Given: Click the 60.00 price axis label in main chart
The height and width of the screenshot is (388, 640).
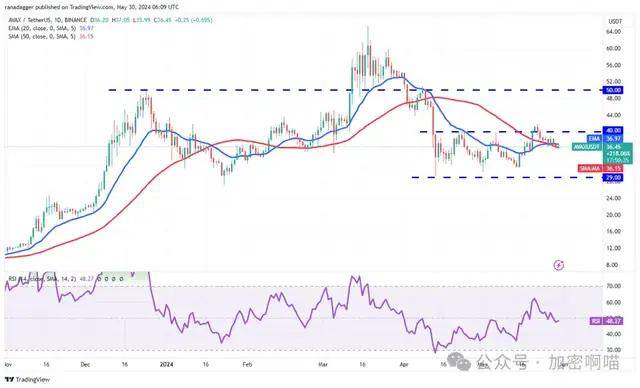Looking at the screenshot, I should point(613,48).
